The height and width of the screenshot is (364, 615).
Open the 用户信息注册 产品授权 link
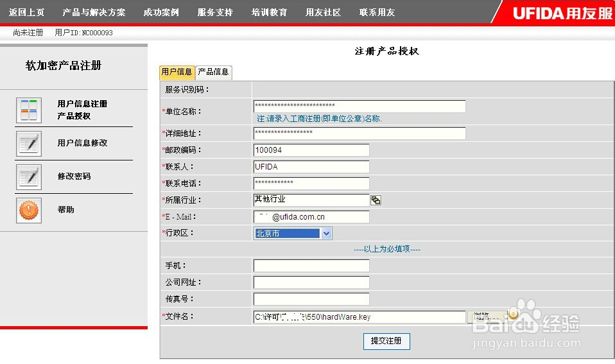tap(82, 110)
